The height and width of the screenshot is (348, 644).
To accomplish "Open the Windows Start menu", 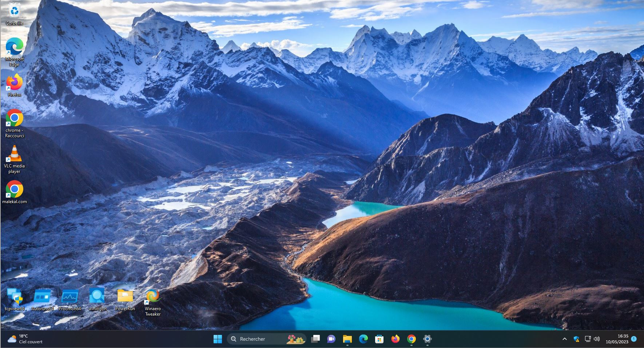I will tap(218, 339).
